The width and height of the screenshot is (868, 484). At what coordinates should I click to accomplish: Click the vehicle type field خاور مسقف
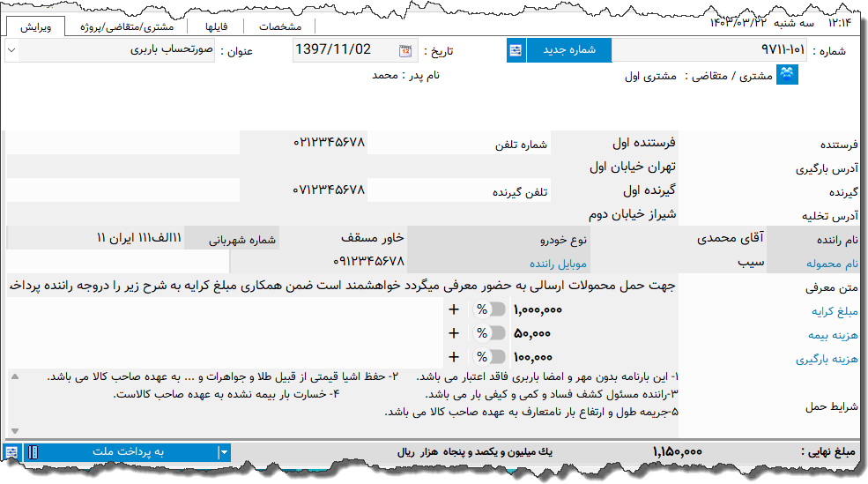[343, 237]
